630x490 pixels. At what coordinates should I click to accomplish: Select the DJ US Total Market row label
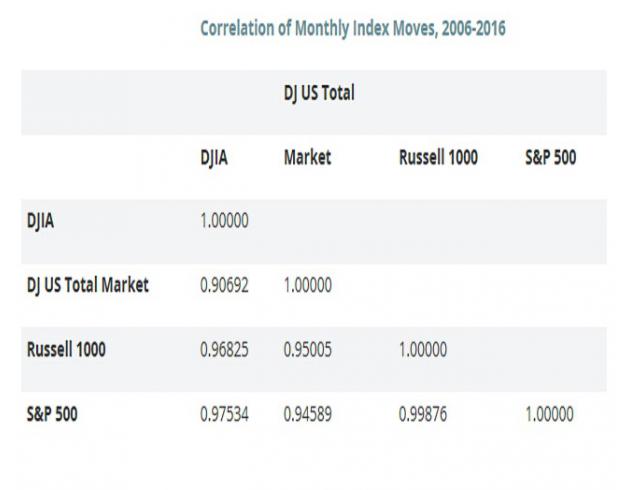pyautogui.click(x=88, y=286)
